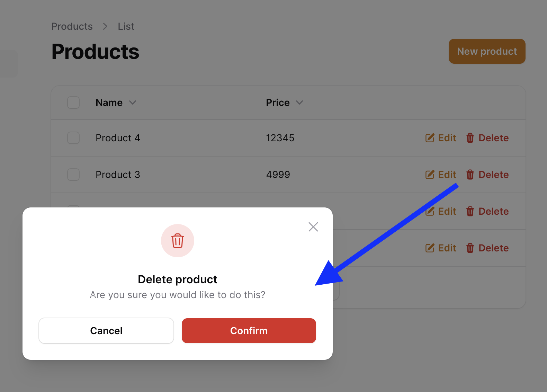Sort by the Price column chevron
Viewport: 547px width, 392px height.
click(299, 103)
